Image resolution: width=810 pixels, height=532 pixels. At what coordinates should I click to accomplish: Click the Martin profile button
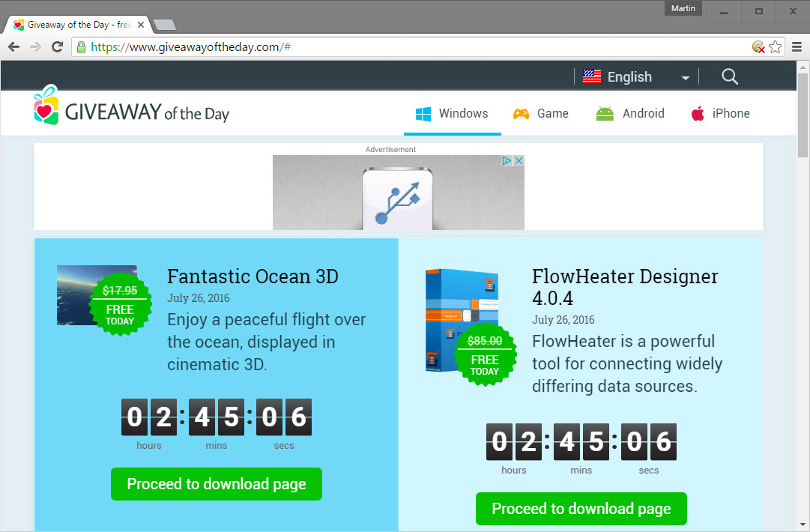(683, 8)
